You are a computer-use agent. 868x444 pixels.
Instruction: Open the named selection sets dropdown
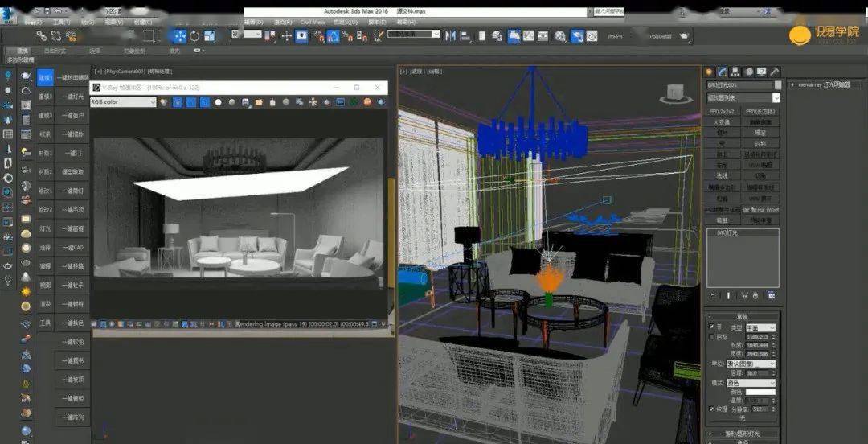[x=414, y=35]
